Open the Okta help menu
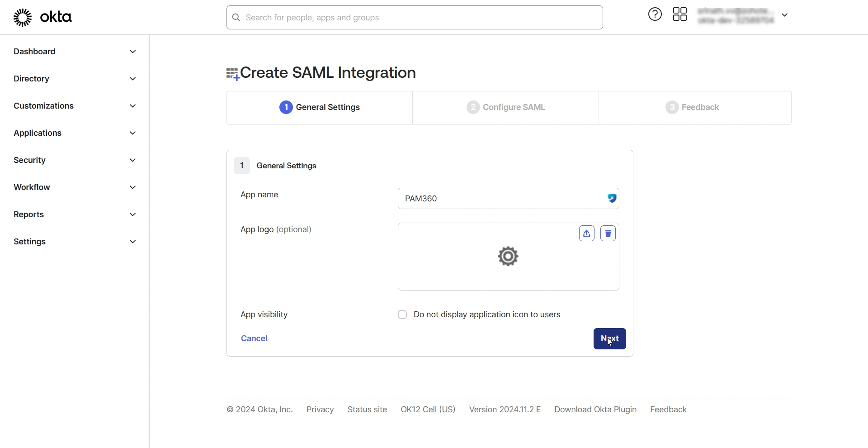Image resolution: width=868 pixels, height=448 pixels. coord(655,14)
